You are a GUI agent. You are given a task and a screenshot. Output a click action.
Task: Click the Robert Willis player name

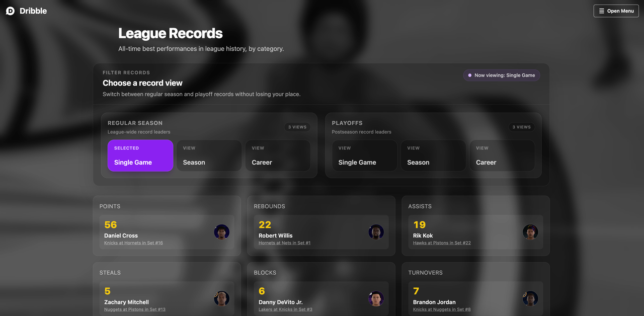[x=276, y=235]
